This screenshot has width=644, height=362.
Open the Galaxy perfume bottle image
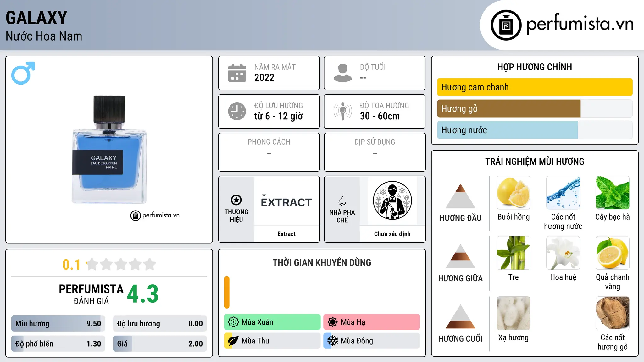pos(109,150)
